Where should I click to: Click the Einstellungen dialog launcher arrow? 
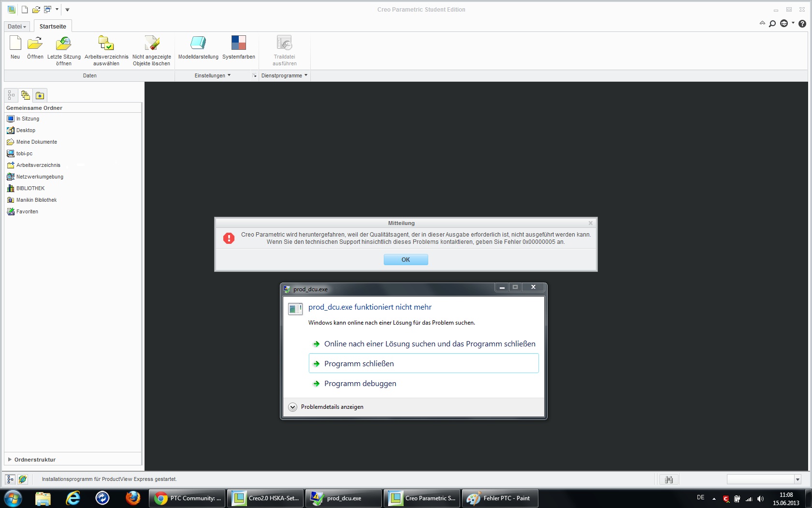(x=254, y=75)
